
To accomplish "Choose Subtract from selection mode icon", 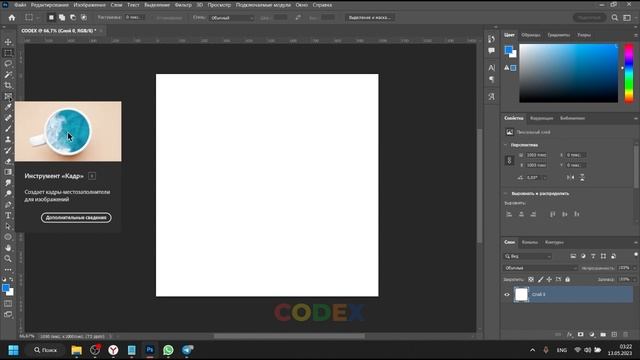I will tap(73, 18).
